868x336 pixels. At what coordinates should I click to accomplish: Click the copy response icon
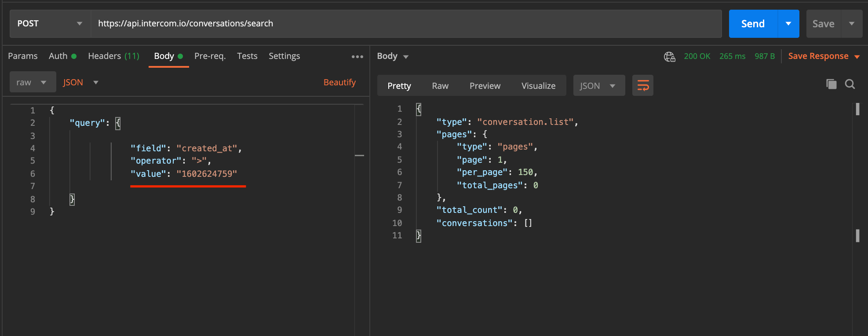coord(831,84)
